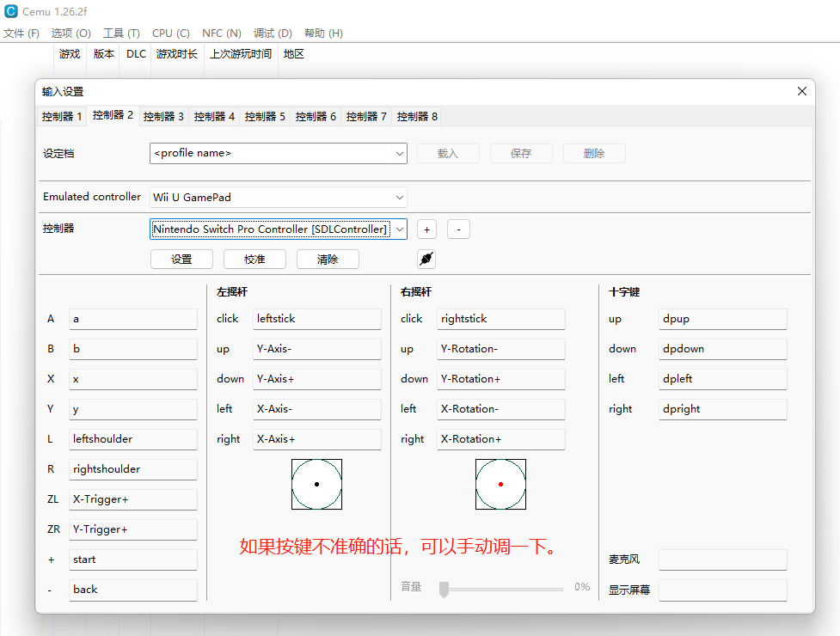Click the A button mapping field
This screenshot has width=840, height=636.
pyautogui.click(x=132, y=318)
